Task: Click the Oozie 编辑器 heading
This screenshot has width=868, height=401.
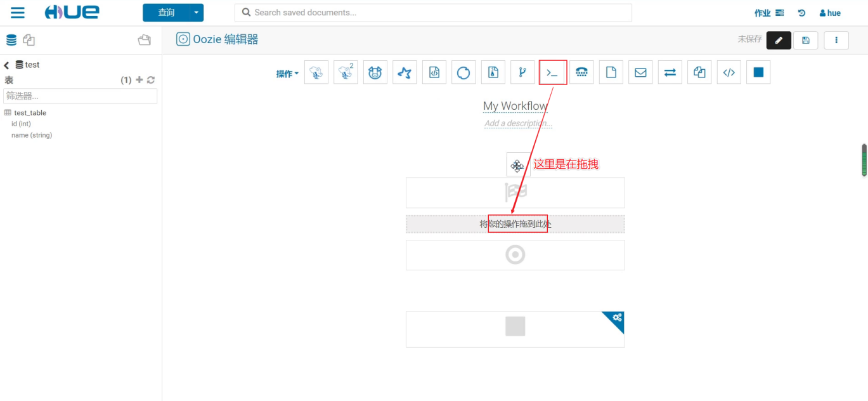Action: coord(226,39)
